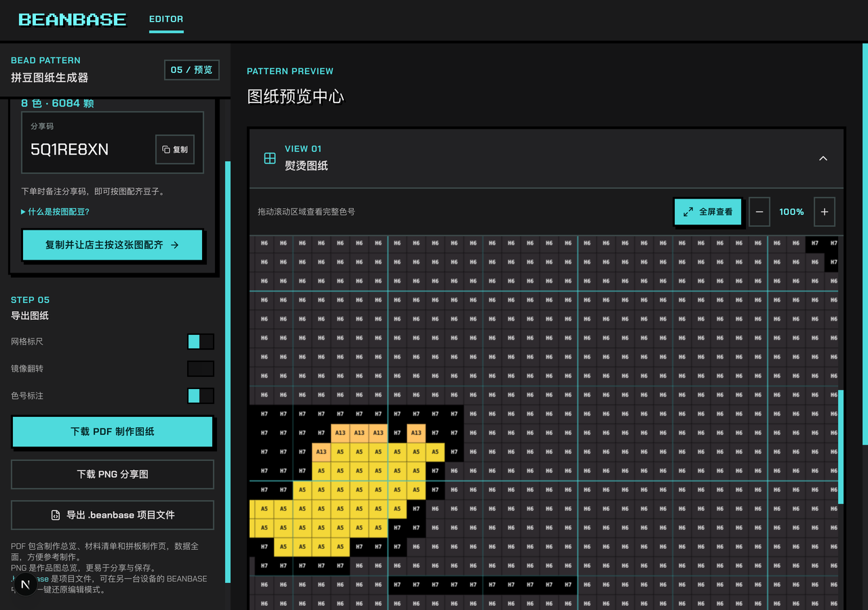Click the 拼豆图纸生成器 title
This screenshot has width=868, height=610.
coord(50,78)
